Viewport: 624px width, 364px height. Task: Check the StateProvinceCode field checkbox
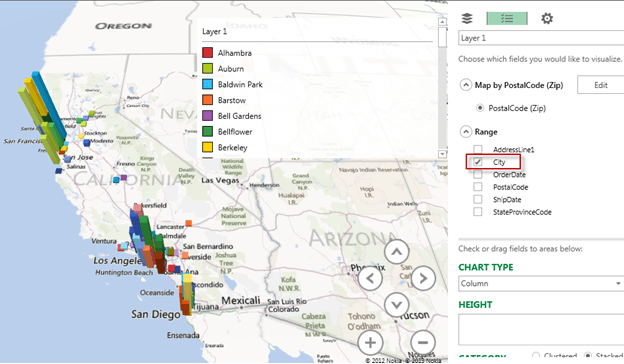click(x=478, y=212)
